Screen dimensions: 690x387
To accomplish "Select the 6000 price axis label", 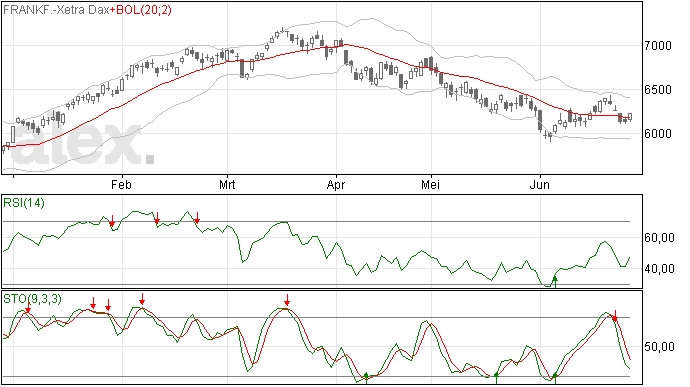I will point(658,134).
